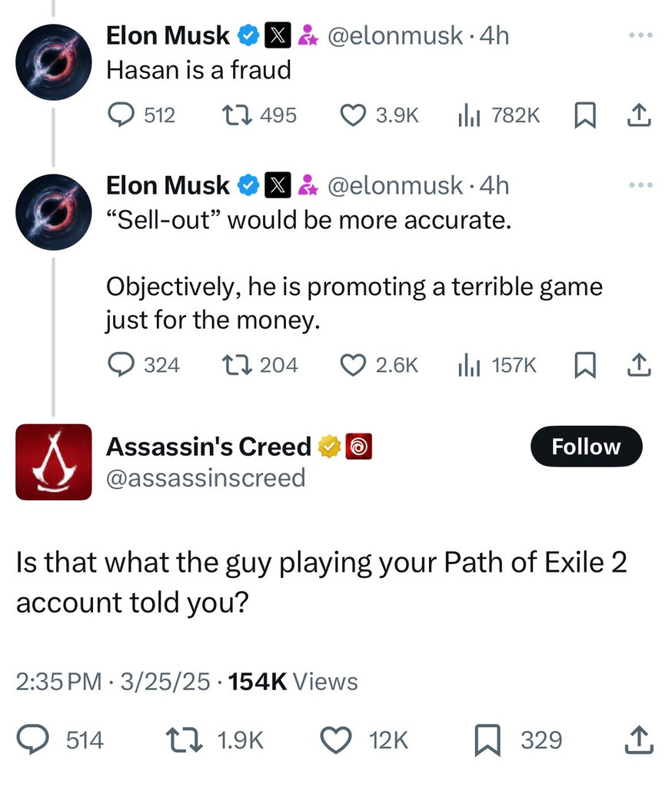Repost the "Hasan is a fraud" tweet

tap(234, 115)
